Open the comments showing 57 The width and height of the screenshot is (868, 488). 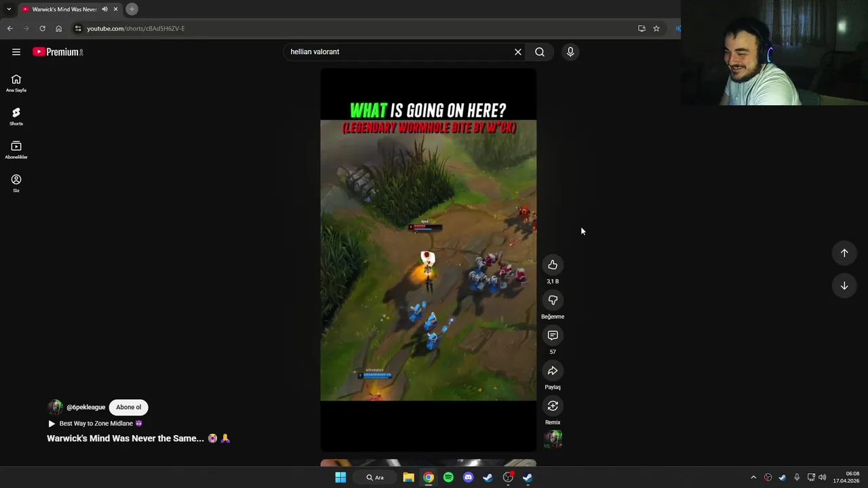553,335
